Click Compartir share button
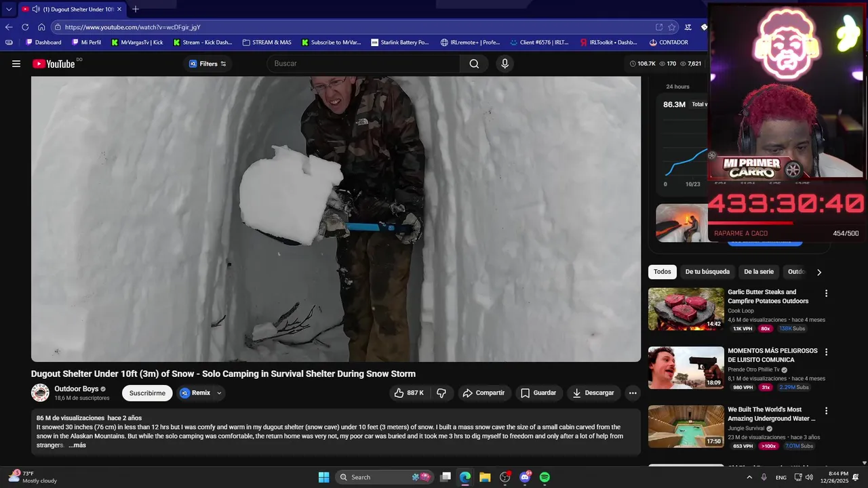Viewport: 868px width, 488px height. (484, 393)
